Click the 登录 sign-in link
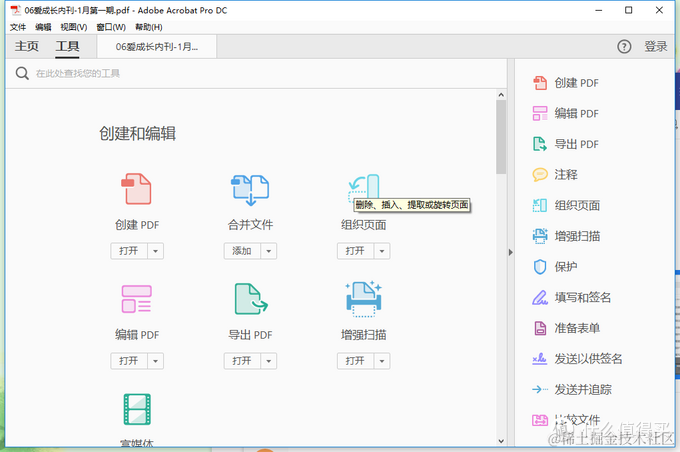 [x=655, y=46]
